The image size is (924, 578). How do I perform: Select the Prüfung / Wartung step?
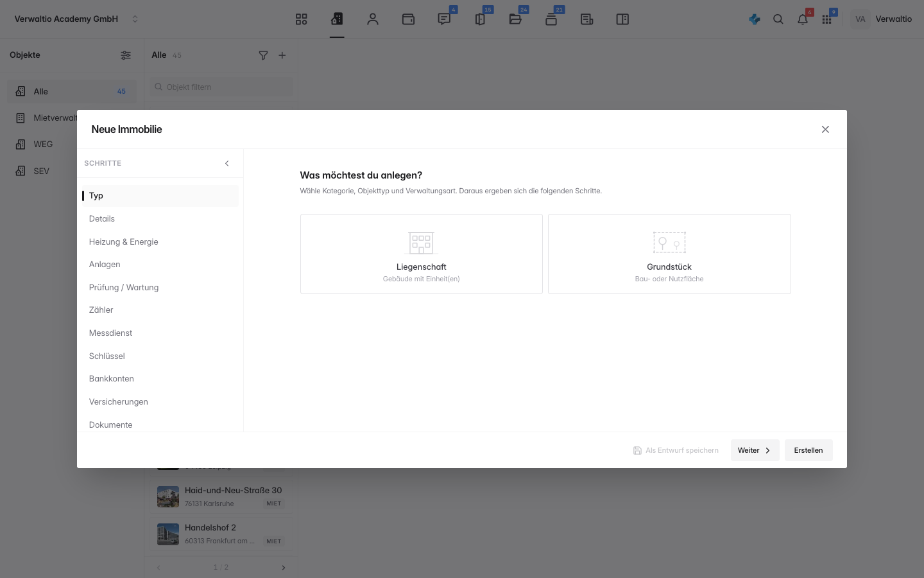click(160, 287)
